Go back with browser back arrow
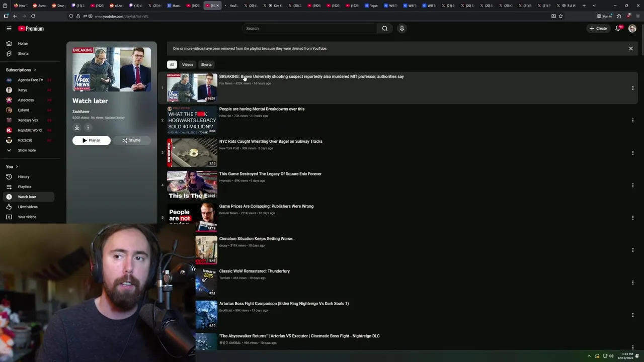644x362 pixels. coord(15,16)
